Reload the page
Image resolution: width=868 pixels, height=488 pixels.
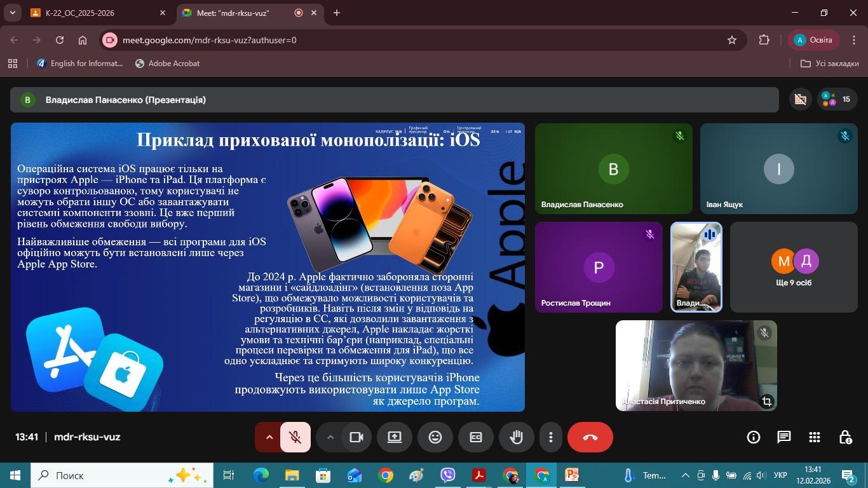tap(60, 40)
